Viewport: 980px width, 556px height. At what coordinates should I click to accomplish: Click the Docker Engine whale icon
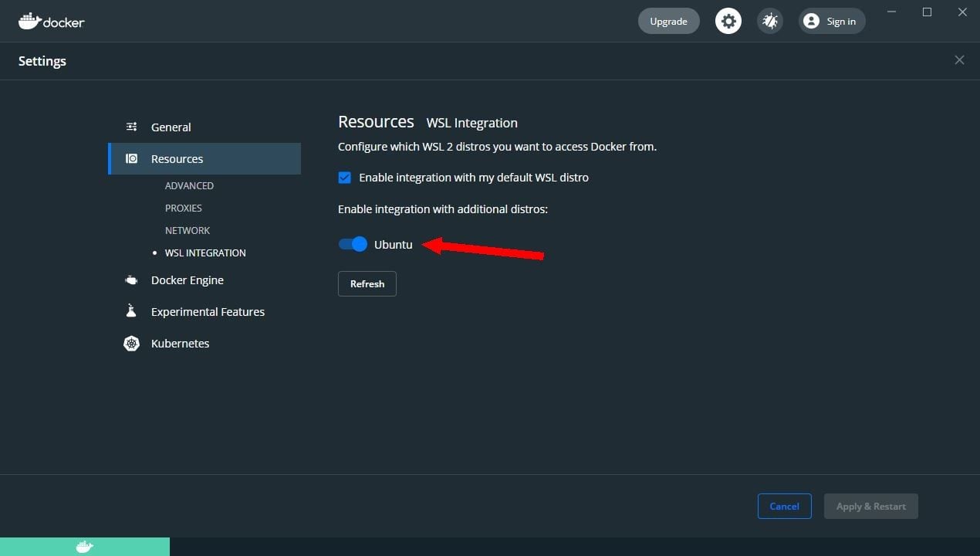[x=132, y=280]
